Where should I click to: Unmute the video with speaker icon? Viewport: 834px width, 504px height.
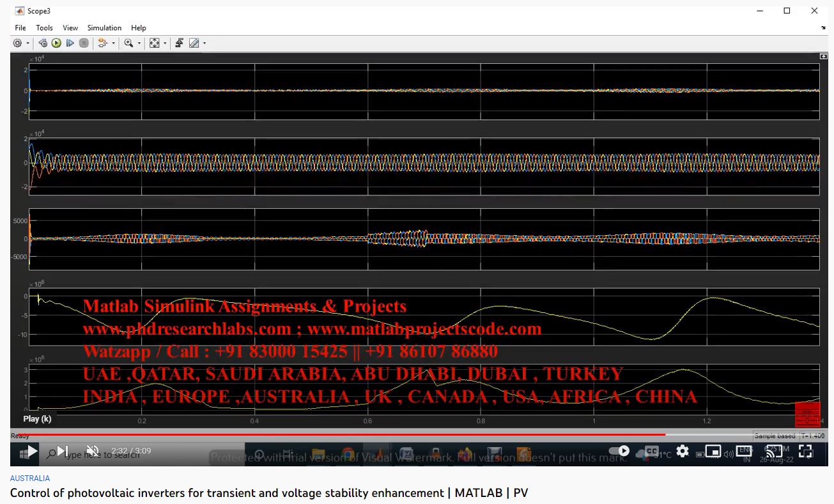[93, 451]
